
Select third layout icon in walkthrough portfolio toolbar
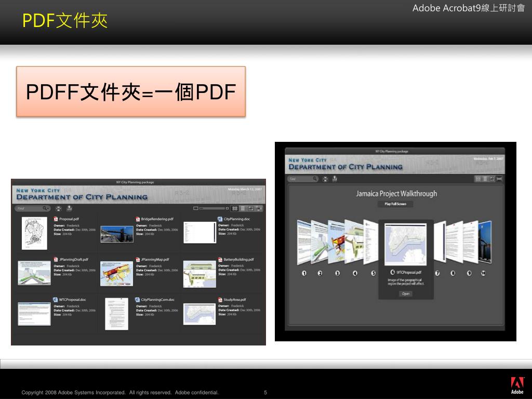coord(493,179)
